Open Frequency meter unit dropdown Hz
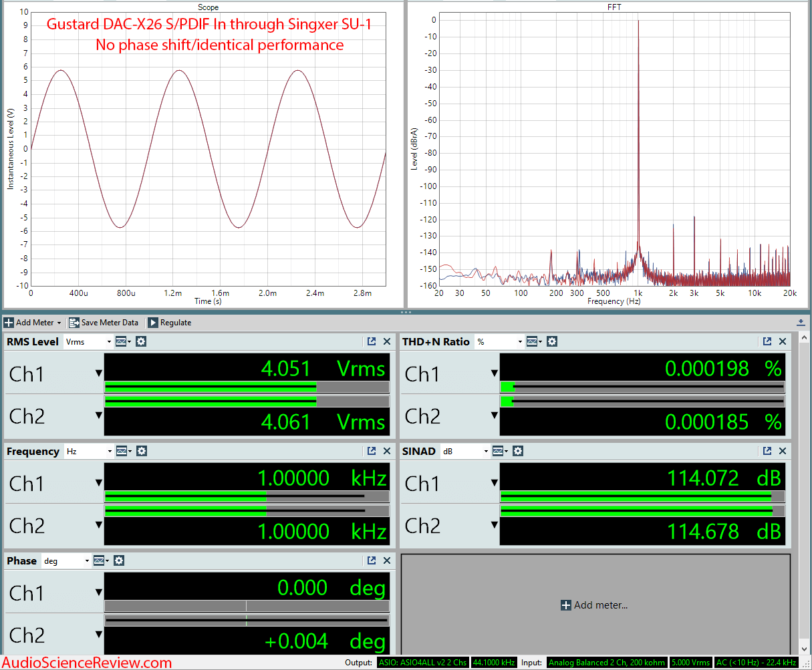The image size is (812, 670). click(x=88, y=451)
